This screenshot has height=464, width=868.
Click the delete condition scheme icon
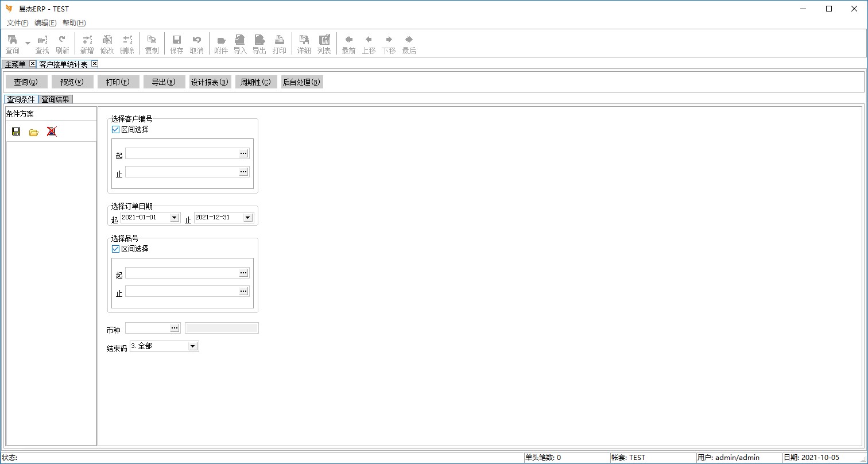tap(52, 132)
